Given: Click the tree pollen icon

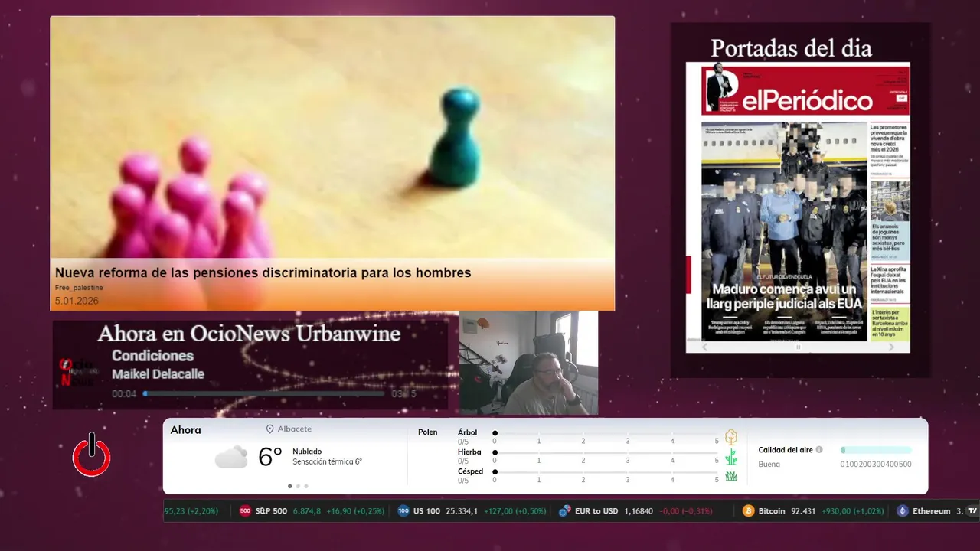Looking at the screenshot, I should point(731,437).
